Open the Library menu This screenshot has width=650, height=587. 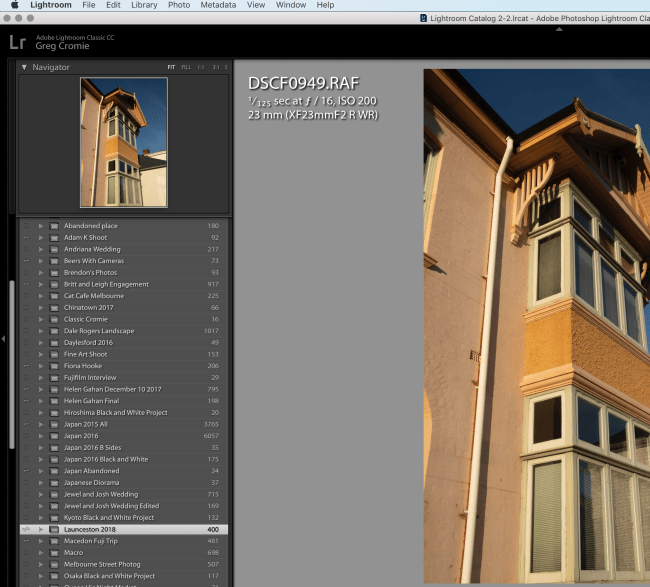click(x=144, y=5)
